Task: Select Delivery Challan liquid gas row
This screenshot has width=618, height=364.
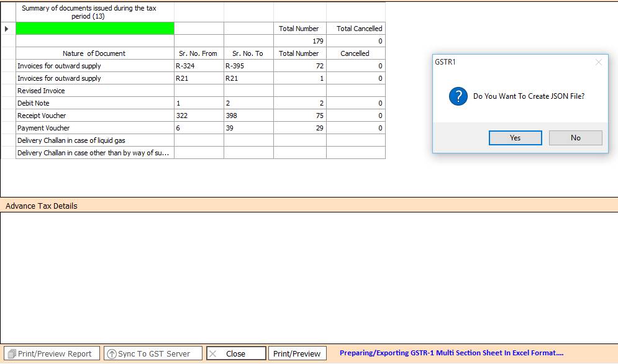Action: coord(94,140)
